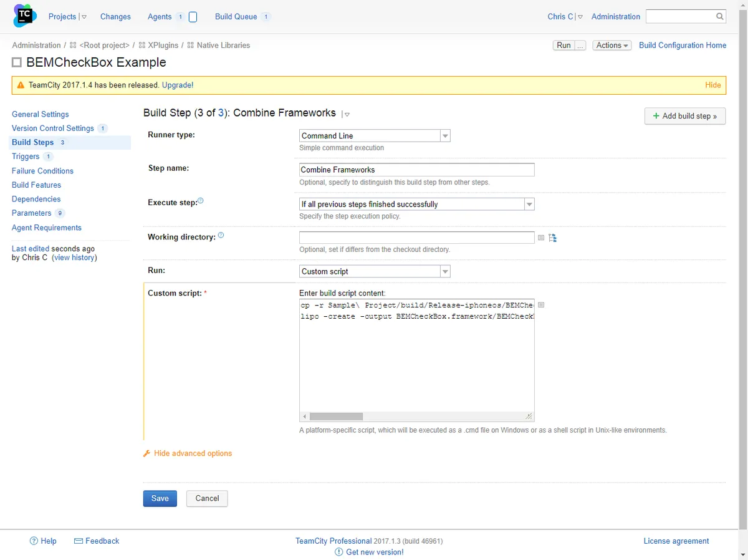This screenshot has height=560, width=748.
Task: Open Parameters in the sidebar
Action: tap(32, 213)
